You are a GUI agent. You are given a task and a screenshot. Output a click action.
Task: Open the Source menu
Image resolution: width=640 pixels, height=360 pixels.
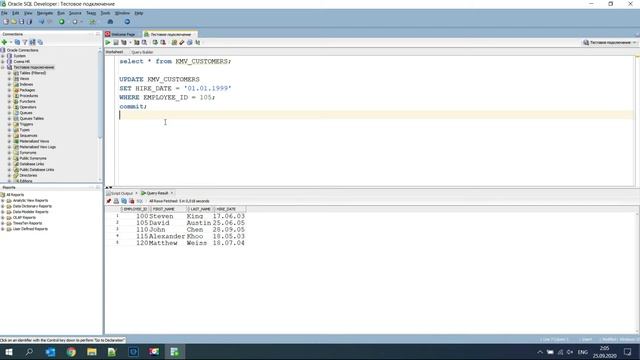point(75,13)
